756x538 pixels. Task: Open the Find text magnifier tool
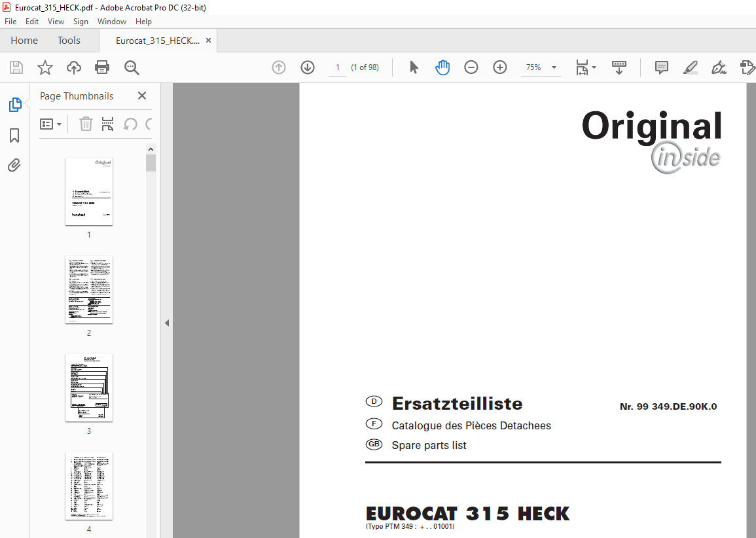pyautogui.click(x=131, y=67)
